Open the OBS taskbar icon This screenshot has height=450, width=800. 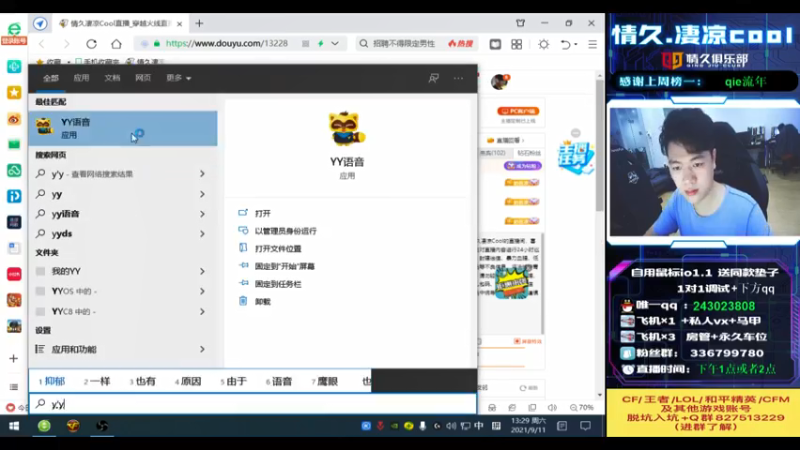click(x=102, y=426)
